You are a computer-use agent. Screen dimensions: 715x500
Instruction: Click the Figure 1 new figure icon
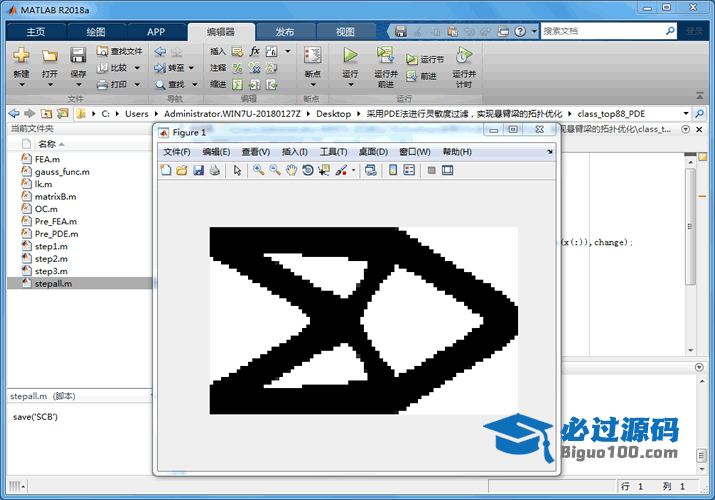pyautogui.click(x=166, y=170)
